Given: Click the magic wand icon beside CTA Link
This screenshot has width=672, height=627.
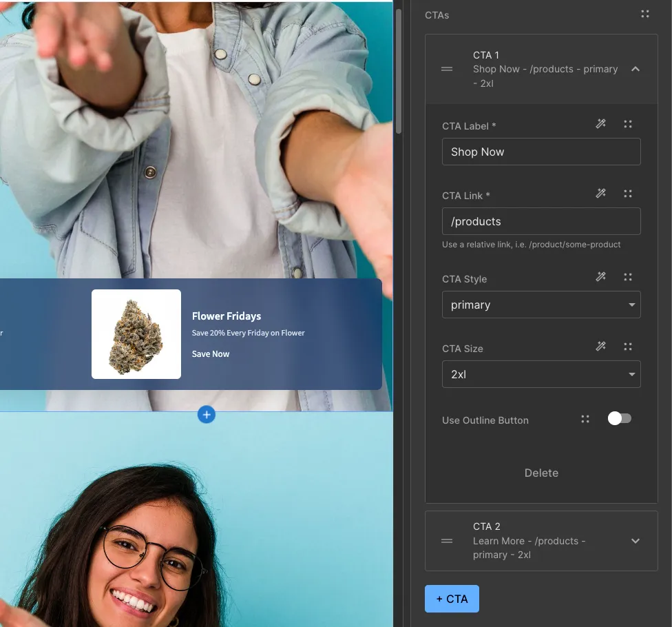Looking at the screenshot, I should tap(601, 194).
